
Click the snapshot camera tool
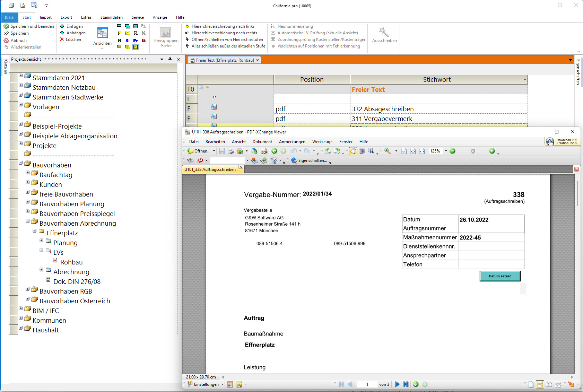pos(362,151)
